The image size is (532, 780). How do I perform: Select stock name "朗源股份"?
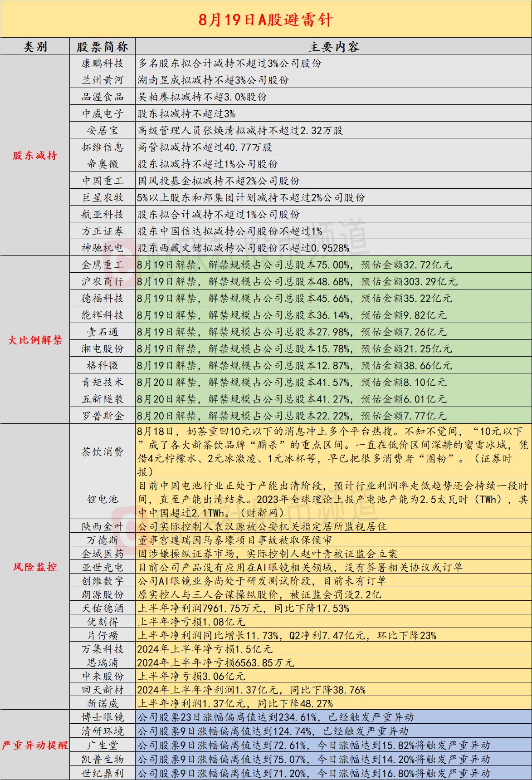point(102,594)
